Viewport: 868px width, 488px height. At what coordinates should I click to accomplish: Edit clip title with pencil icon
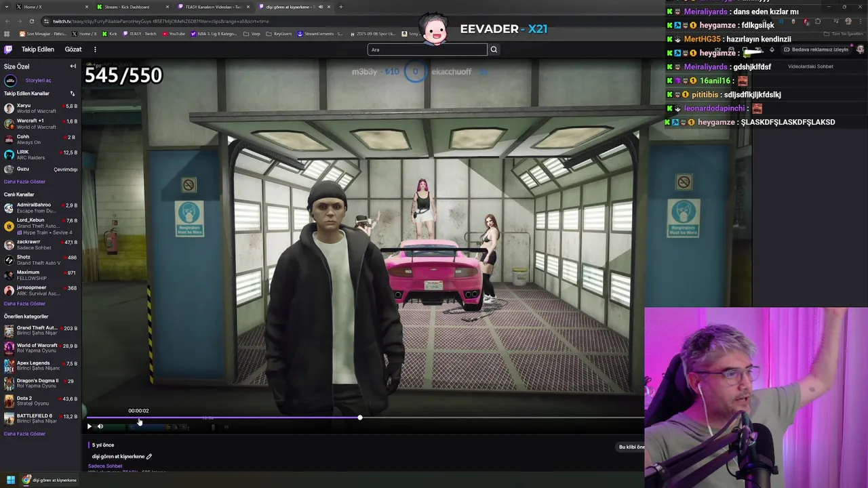(x=149, y=456)
